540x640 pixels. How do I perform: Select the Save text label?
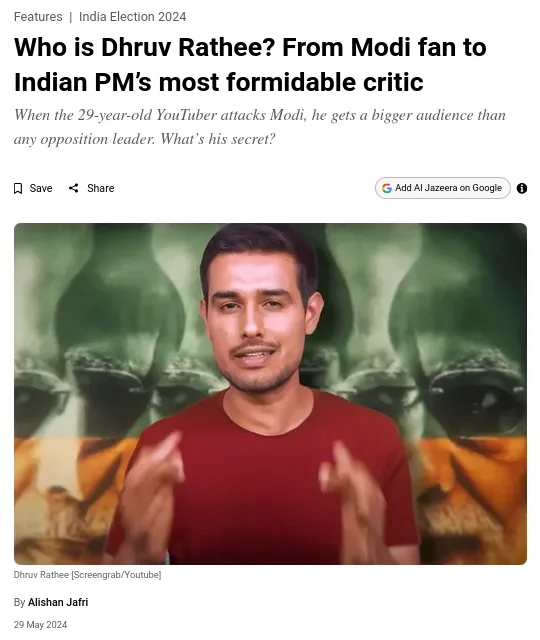click(41, 188)
